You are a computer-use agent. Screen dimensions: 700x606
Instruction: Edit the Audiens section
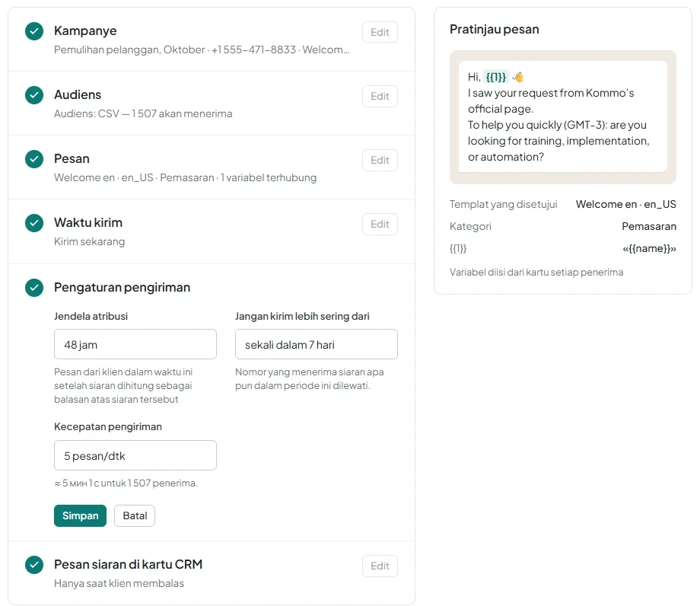tap(380, 96)
